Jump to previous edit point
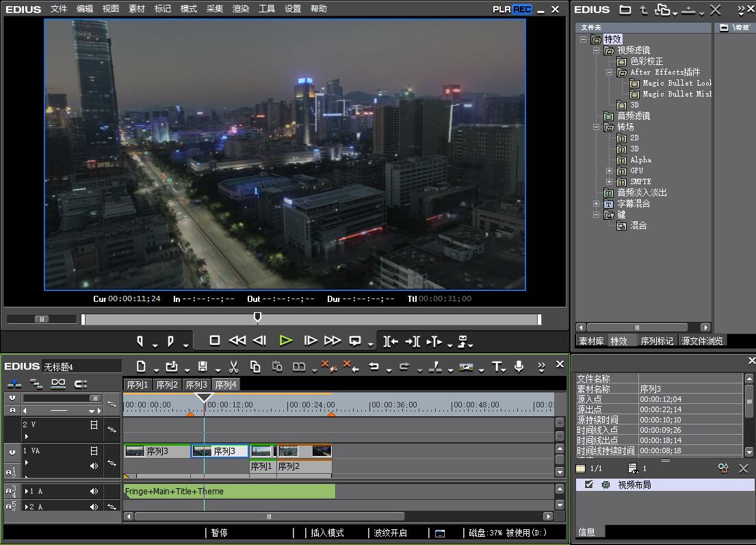The width and height of the screenshot is (756, 545). pos(391,342)
